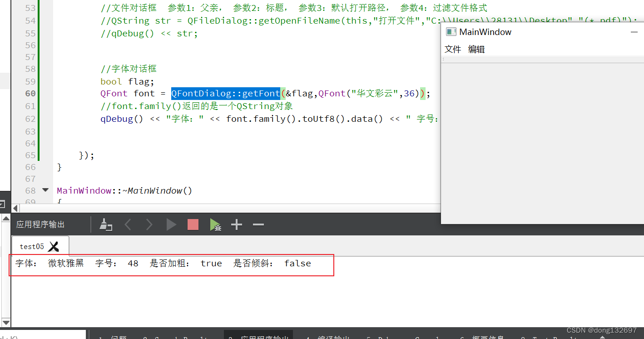
Task: Click the MainWindow title bar text
Action: click(485, 32)
